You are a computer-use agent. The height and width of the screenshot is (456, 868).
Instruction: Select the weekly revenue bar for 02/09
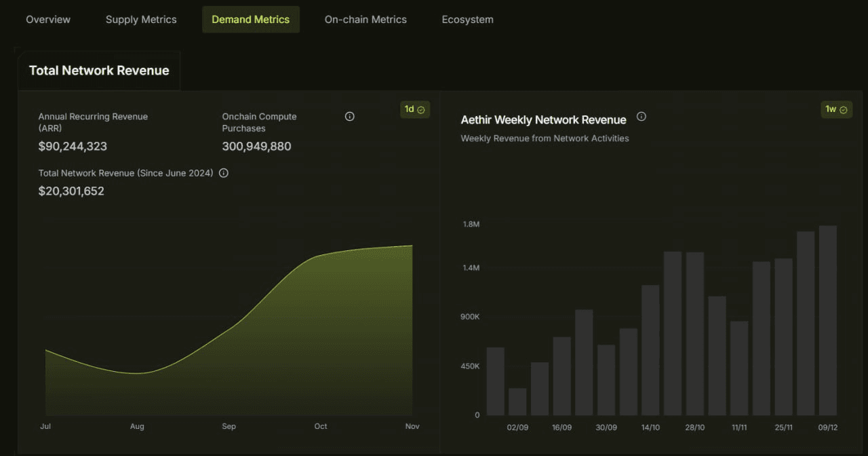pyautogui.click(x=517, y=402)
